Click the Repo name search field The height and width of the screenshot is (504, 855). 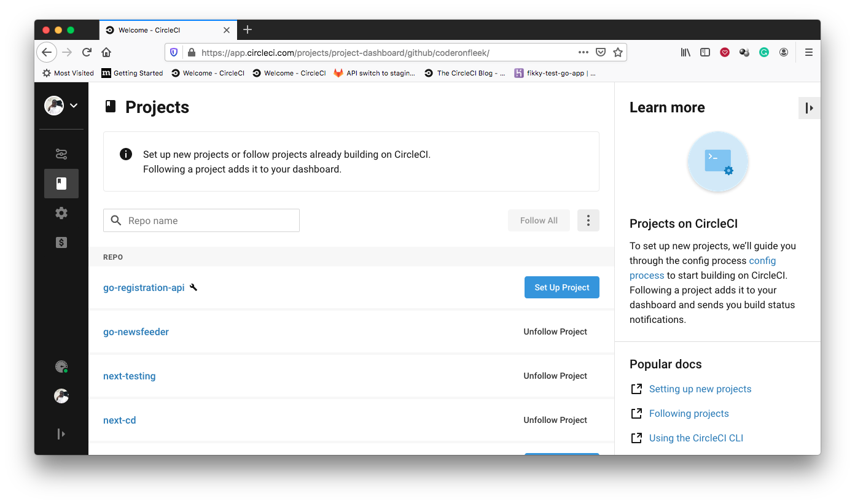tap(201, 220)
